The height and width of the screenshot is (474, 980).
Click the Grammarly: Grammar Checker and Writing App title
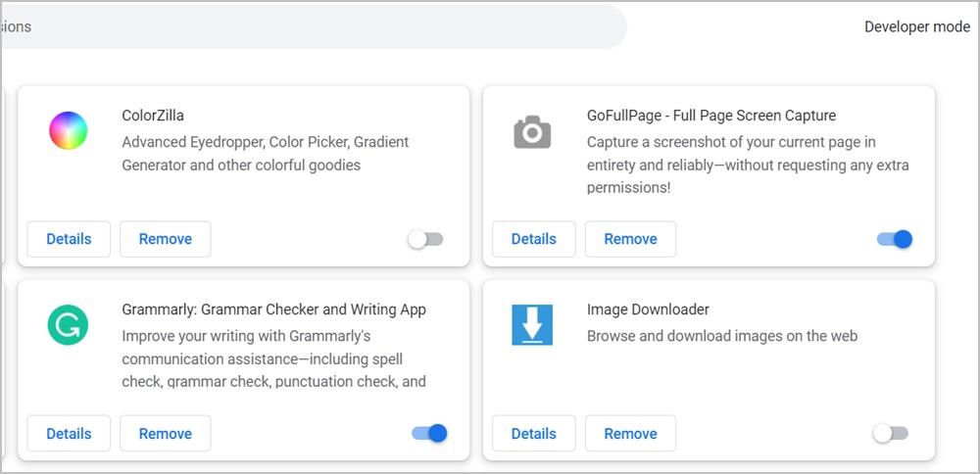coord(273,309)
